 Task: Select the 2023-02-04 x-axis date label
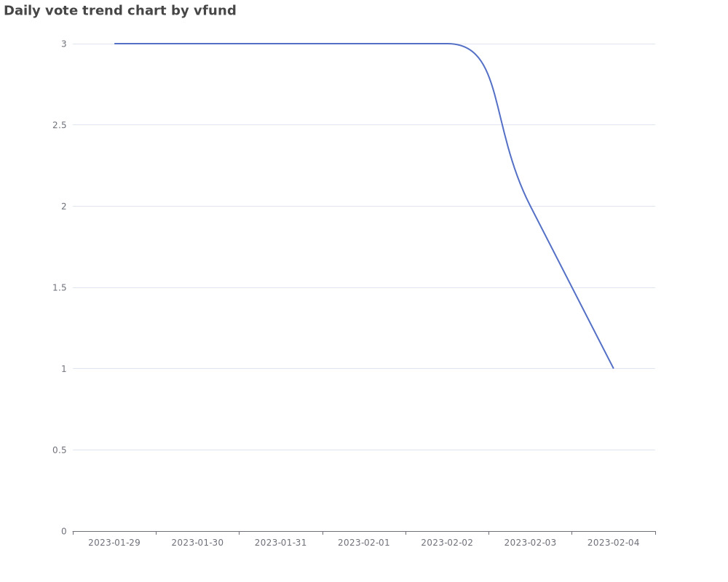(614, 543)
